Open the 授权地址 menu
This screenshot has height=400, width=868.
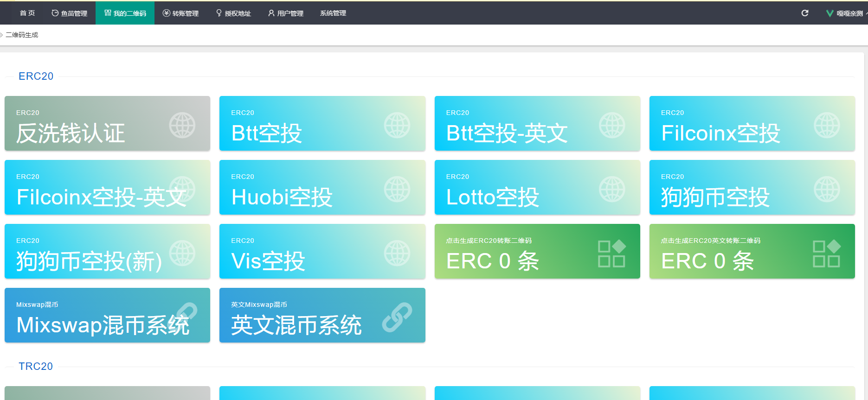[233, 13]
